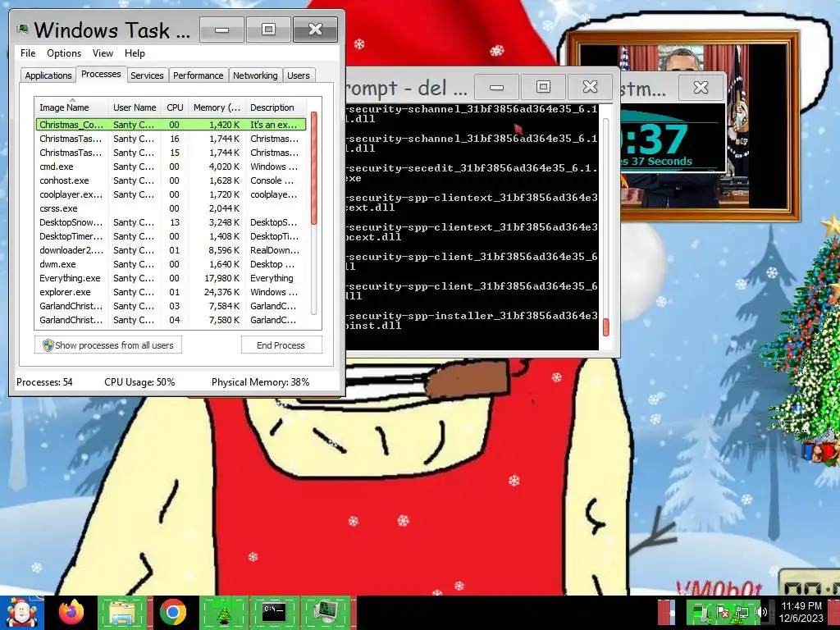
Task: Select the explorer.exe process
Action: (x=171, y=292)
